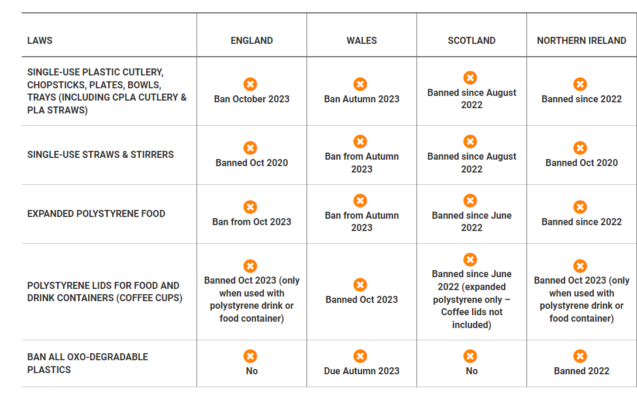Viewport: 637px width, 400px height.
Task: Click the X icon above Banned since June 2022 in polystyrene food row
Action: tap(470, 201)
